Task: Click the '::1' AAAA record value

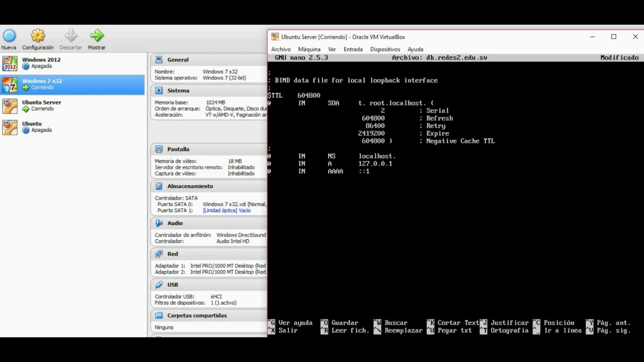Action: point(364,171)
